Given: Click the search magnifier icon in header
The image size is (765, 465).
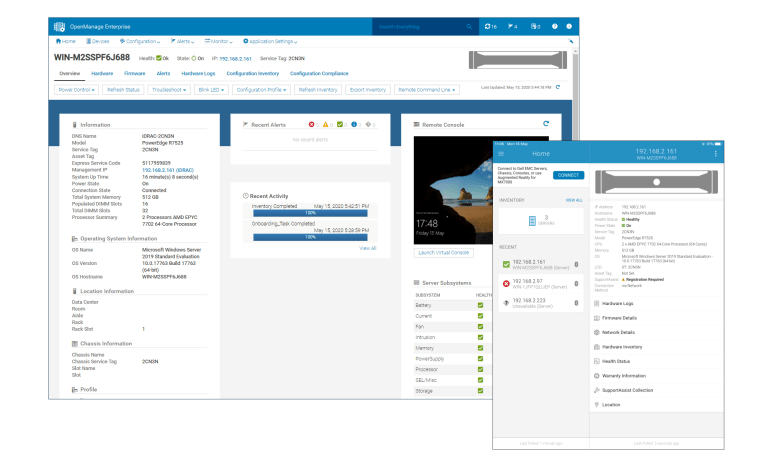Looking at the screenshot, I should 469,27.
